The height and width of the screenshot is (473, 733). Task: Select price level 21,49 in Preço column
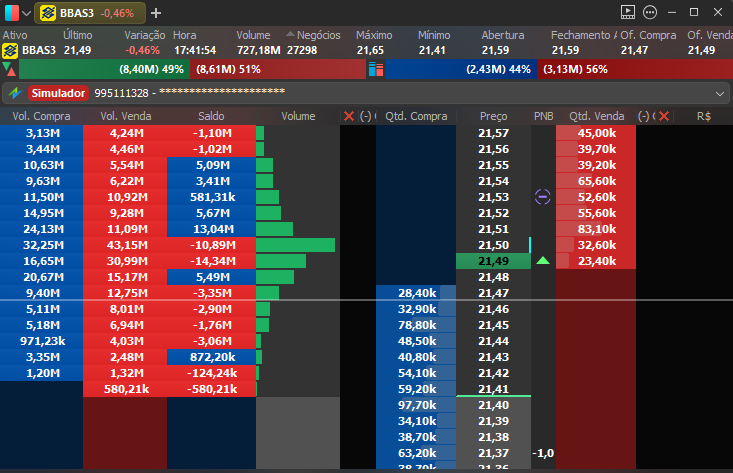(x=493, y=261)
